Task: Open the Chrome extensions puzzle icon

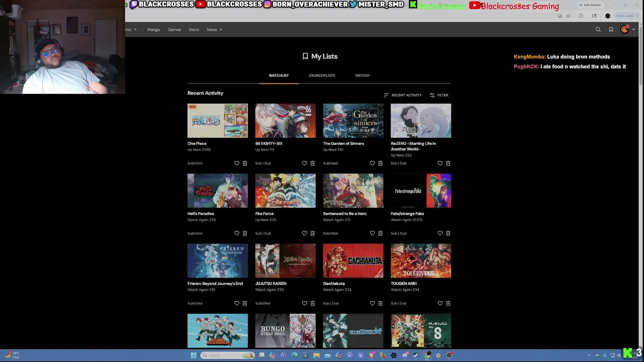Action: 581,16
